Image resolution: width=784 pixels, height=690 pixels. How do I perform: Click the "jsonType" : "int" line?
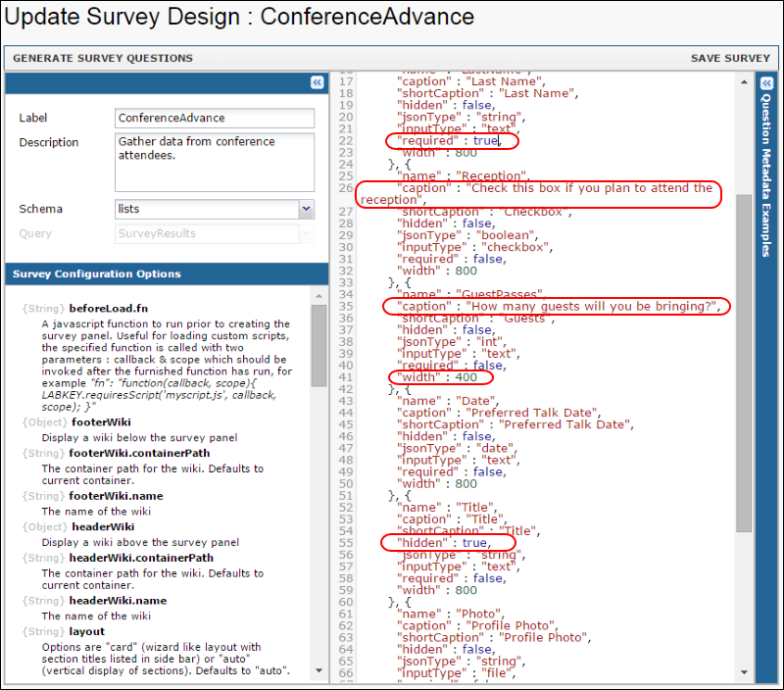tap(452, 342)
